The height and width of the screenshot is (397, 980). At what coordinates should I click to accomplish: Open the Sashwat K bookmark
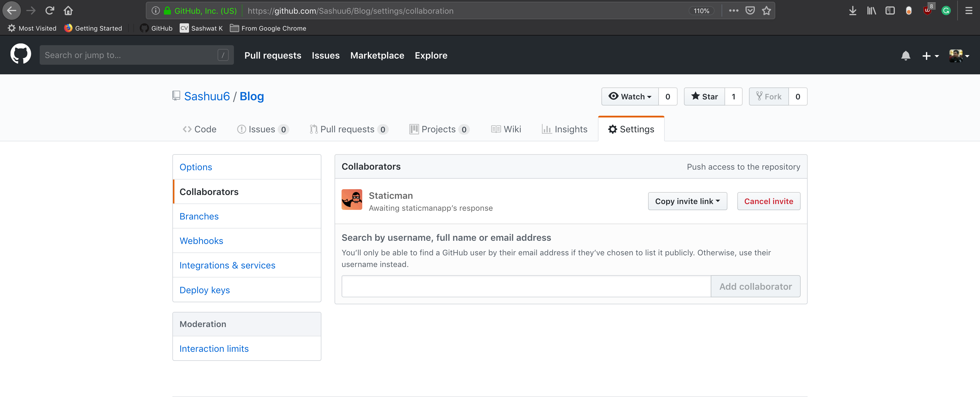[201, 28]
